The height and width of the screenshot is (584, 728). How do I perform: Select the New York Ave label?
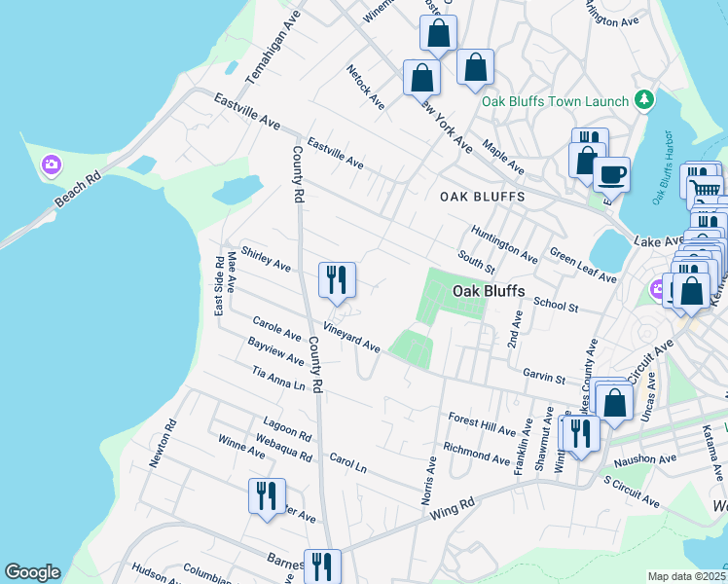pyautogui.click(x=447, y=128)
